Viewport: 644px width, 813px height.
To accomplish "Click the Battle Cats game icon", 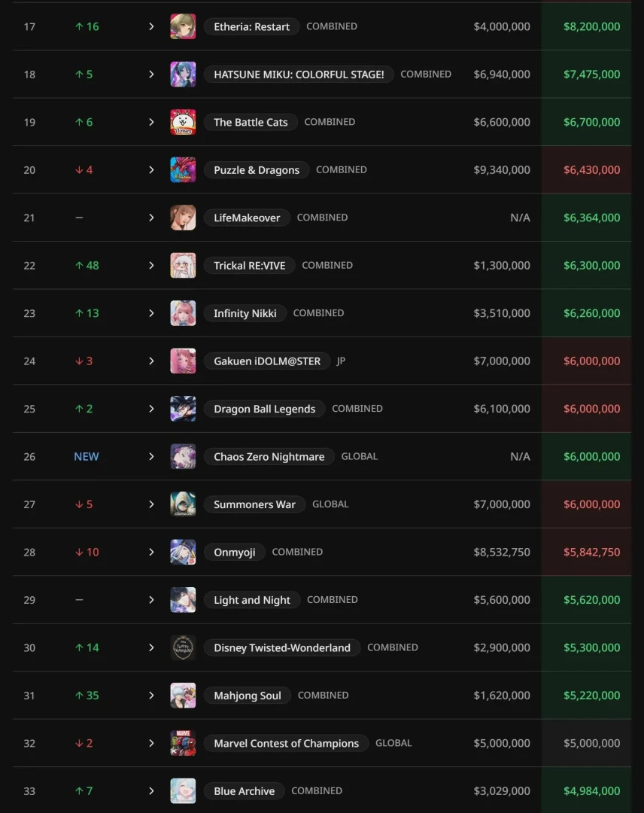I will [183, 122].
